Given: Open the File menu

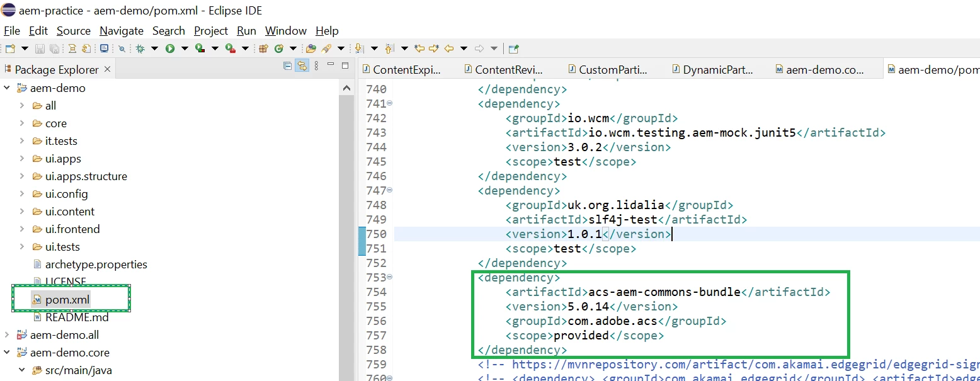Looking at the screenshot, I should (12, 31).
